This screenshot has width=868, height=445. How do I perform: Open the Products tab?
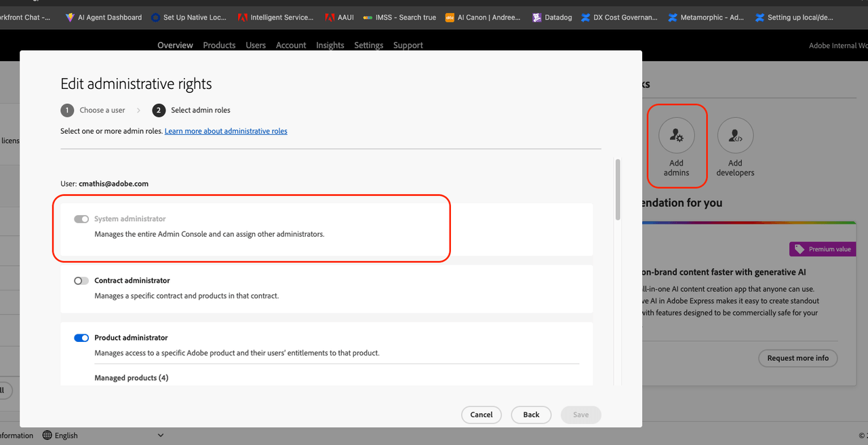(x=219, y=45)
